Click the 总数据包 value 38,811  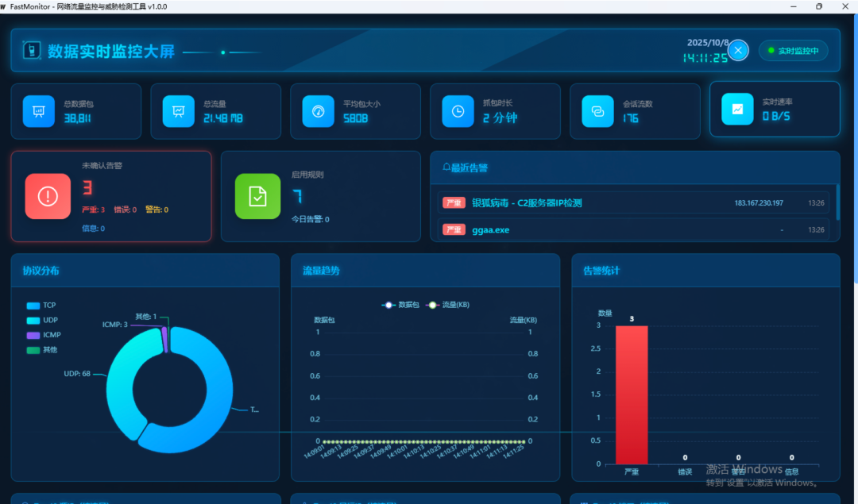coord(77,118)
